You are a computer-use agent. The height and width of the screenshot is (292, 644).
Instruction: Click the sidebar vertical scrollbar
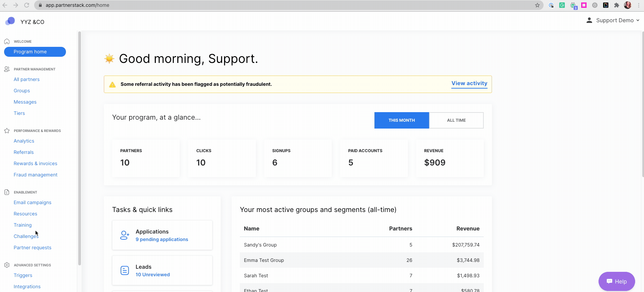click(80, 148)
